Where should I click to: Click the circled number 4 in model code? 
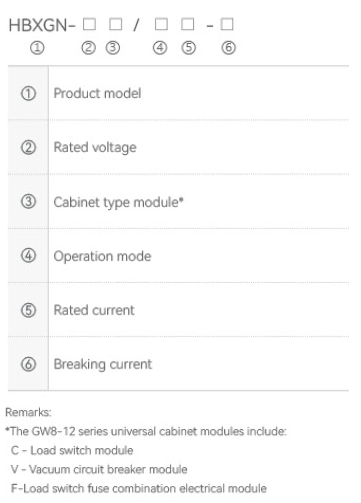click(x=160, y=48)
